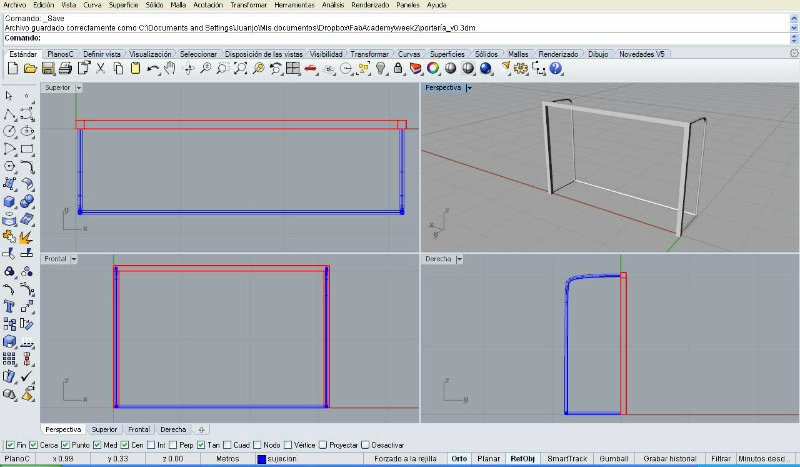The height and width of the screenshot is (467, 800).
Task: Toggle RefObj in the status bar
Action: (522, 459)
